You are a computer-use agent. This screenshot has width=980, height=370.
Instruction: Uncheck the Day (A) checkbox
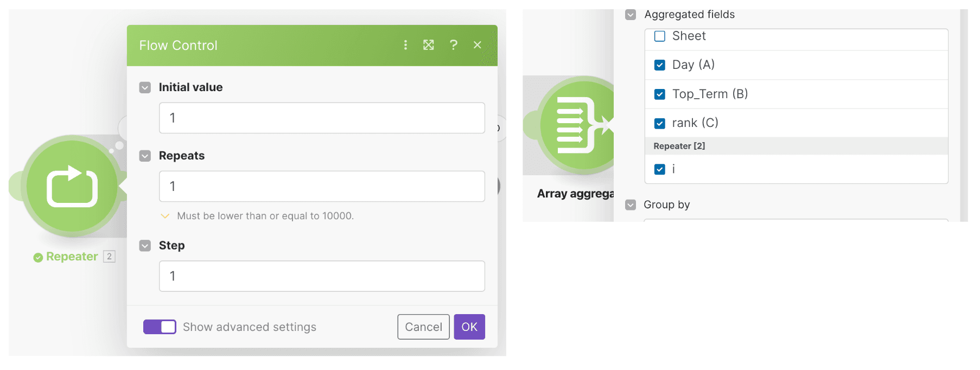[x=660, y=65]
